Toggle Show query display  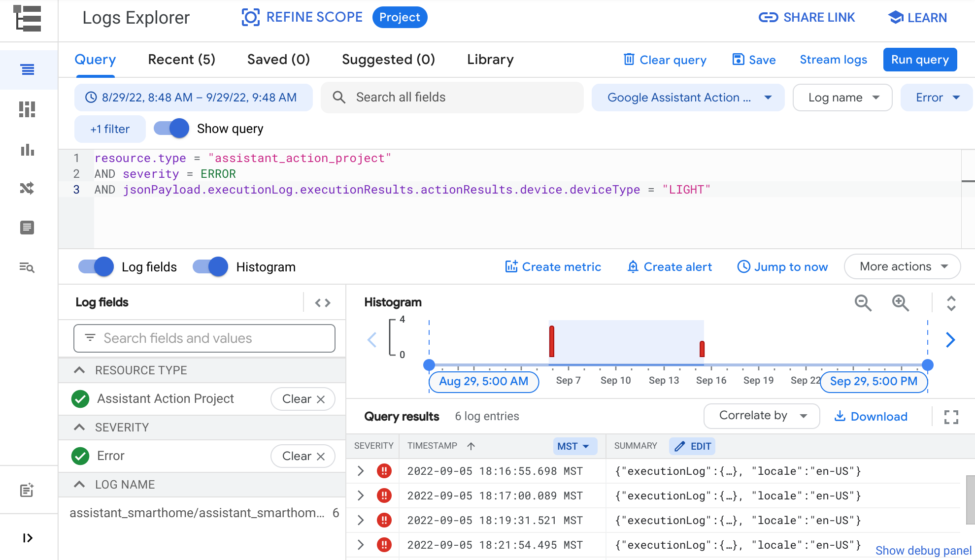(x=171, y=129)
